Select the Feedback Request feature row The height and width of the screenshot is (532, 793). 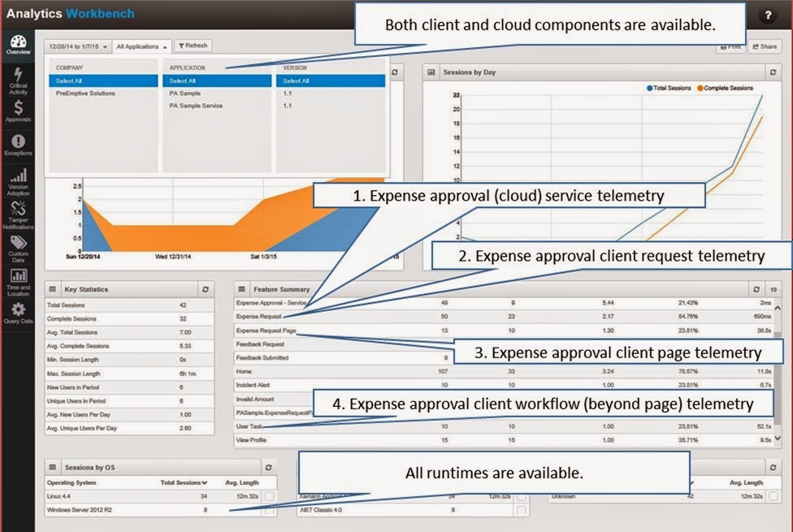505,344
